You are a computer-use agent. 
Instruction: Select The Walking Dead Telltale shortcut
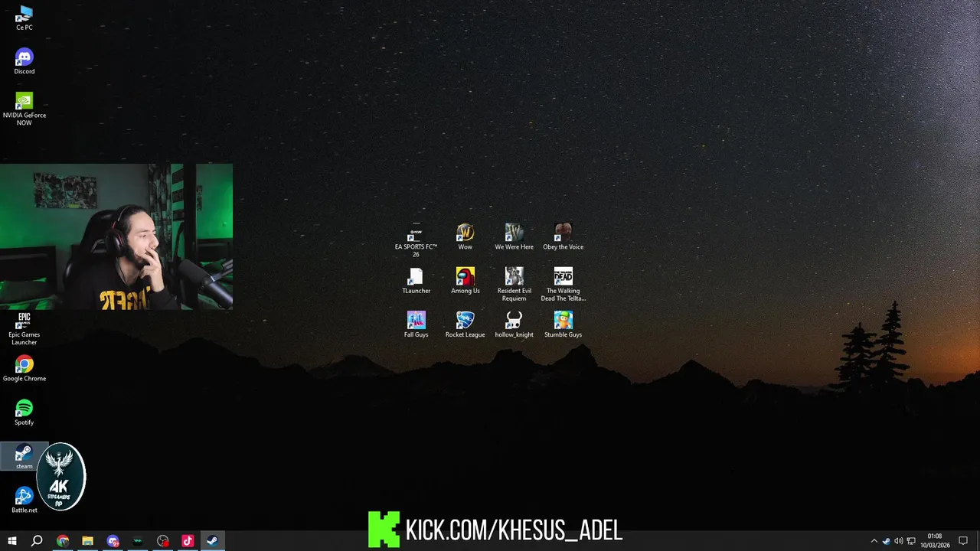pyautogui.click(x=563, y=285)
